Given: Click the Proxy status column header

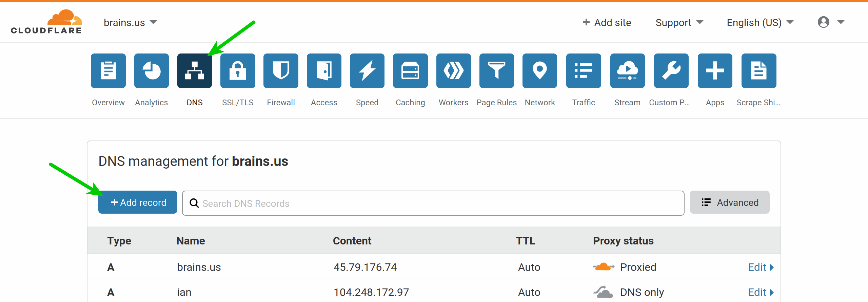Looking at the screenshot, I should tap(623, 241).
